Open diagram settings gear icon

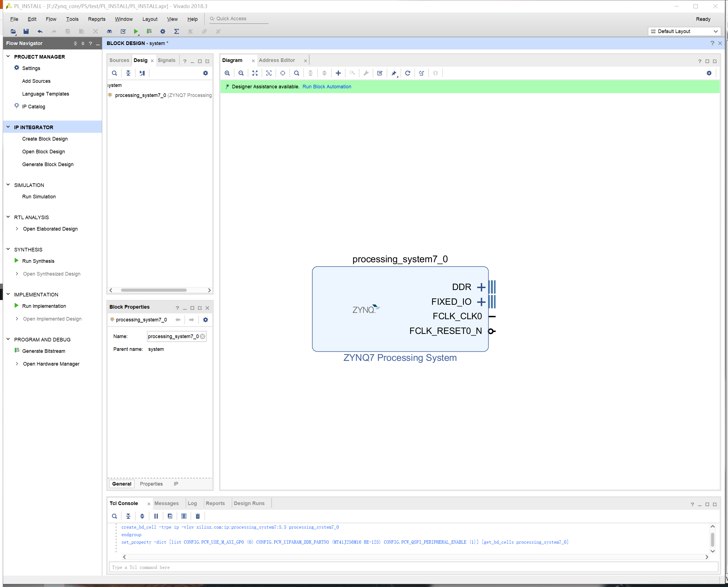pos(709,73)
